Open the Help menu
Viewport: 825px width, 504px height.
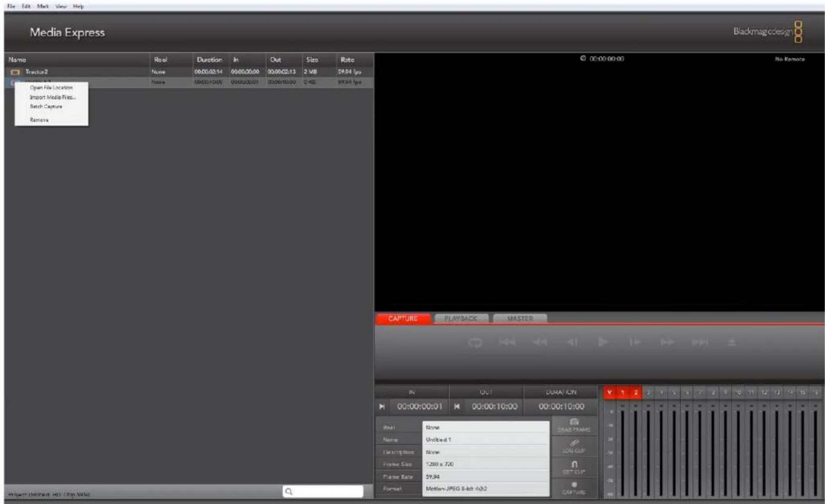[x=79, y=7]
